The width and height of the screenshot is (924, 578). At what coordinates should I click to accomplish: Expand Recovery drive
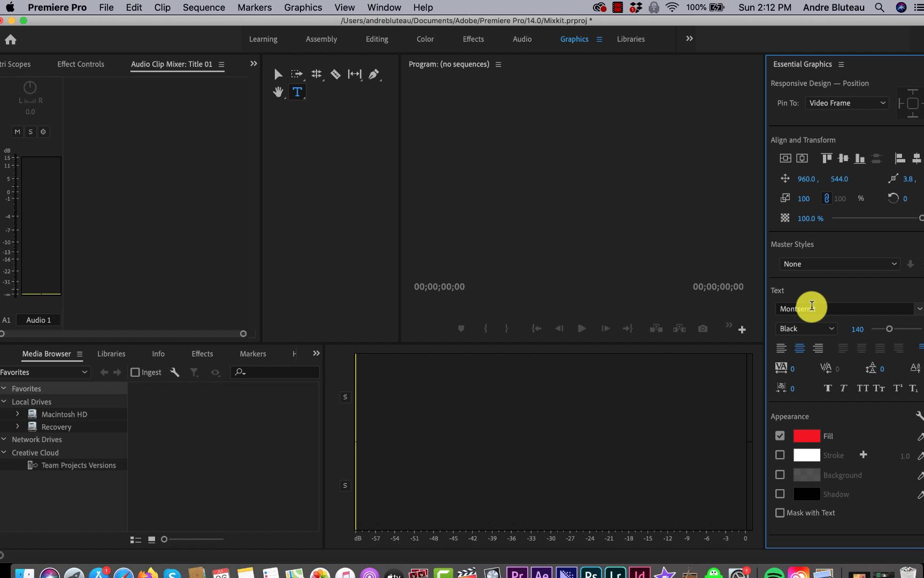[18, 427]
